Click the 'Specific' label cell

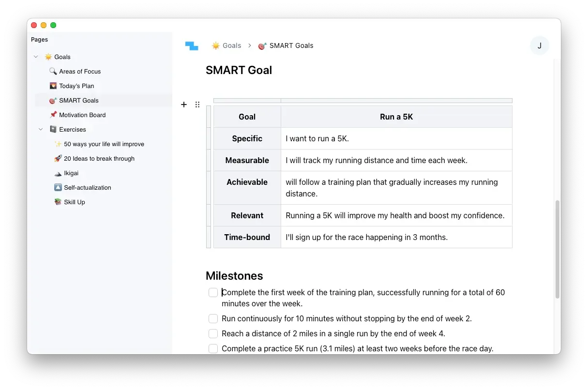click(x=247, y=138)
